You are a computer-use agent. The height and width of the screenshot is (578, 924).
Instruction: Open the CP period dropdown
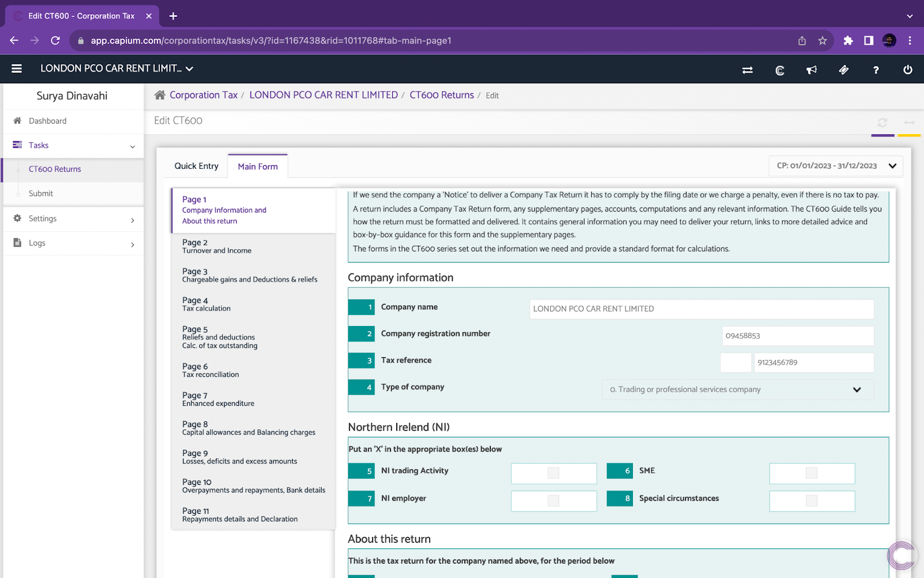(x=836, y=166)
